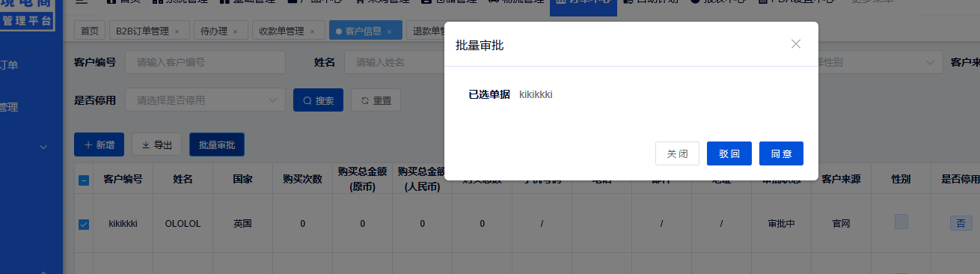Viewport: 980px width, 274px height.
Task: Click the 英国 country cell
Action: (x=242, y=223)
